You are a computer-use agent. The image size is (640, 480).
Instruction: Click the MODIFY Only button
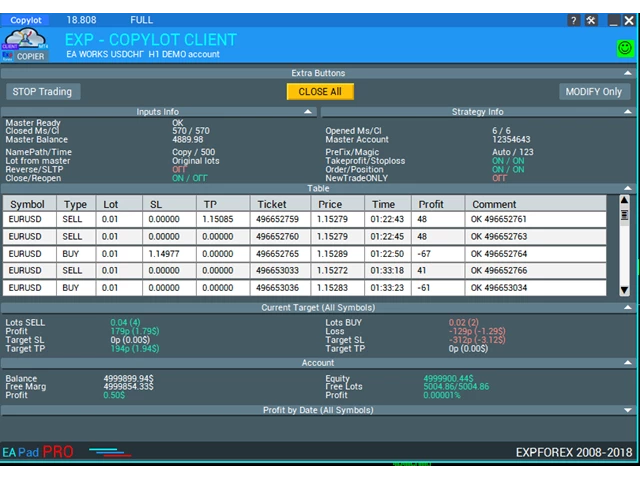(x=594, y=91)
